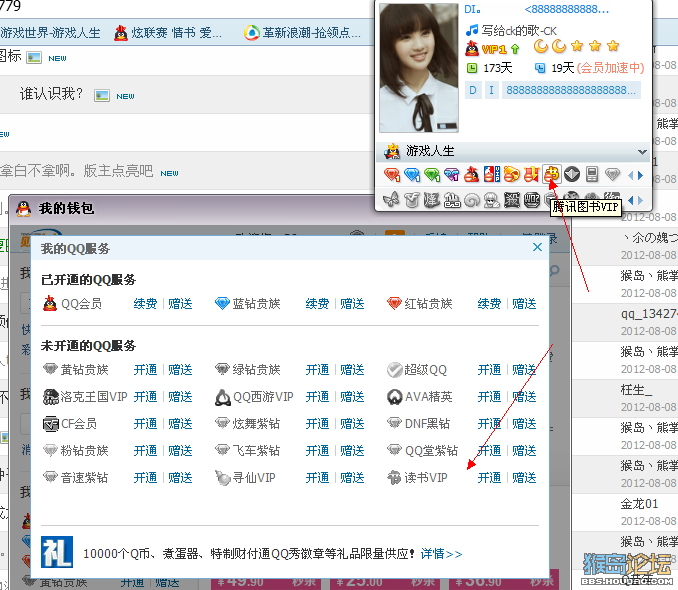Click the QQ会员 penguin icon in services

[x=50, y=303]
